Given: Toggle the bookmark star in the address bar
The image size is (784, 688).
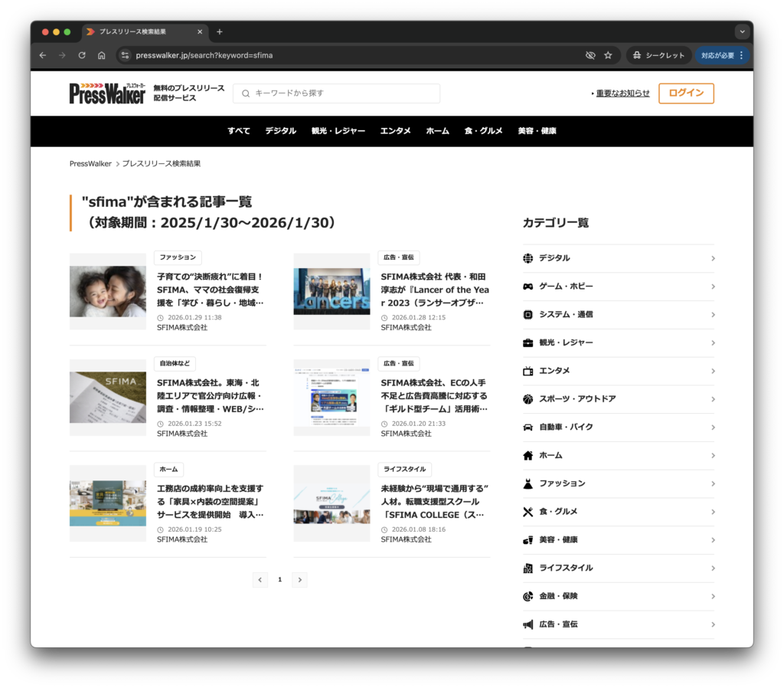Looking at the screenshot, I should (x=608, y=54).
